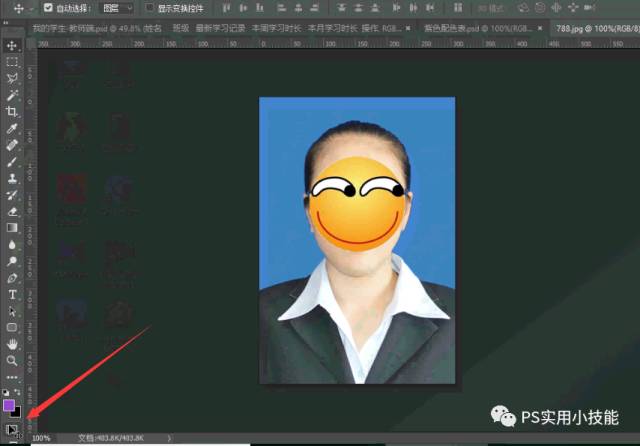Image resolution: width=640 pixels, height=446 pixels.
Task: Distribute left edges in options bar
Action: click(x=396, y=8)
